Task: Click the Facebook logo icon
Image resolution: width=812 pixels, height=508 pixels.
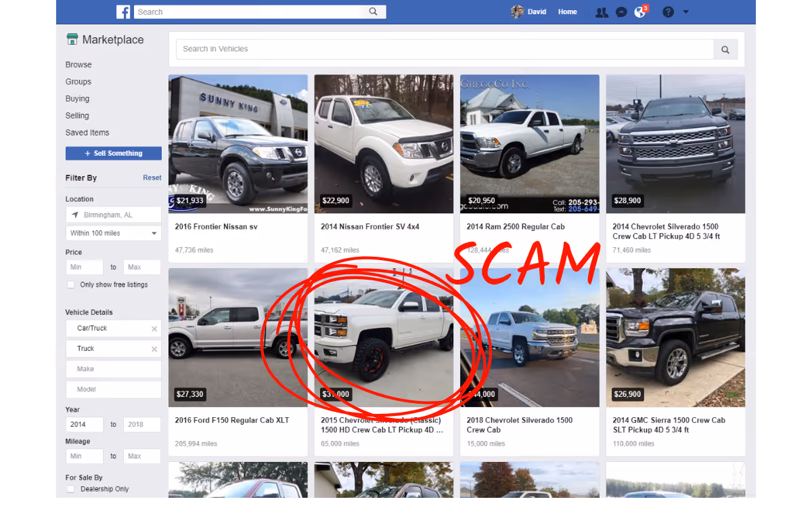Action: [123, 12]
